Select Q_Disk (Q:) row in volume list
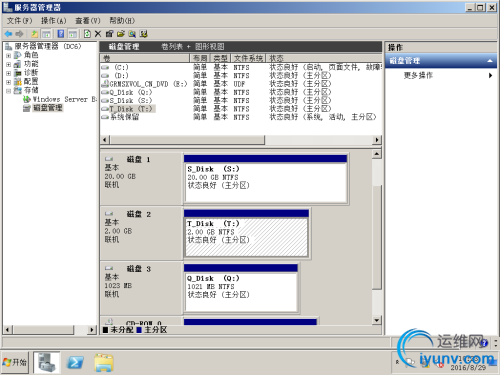 coord(241,92)
